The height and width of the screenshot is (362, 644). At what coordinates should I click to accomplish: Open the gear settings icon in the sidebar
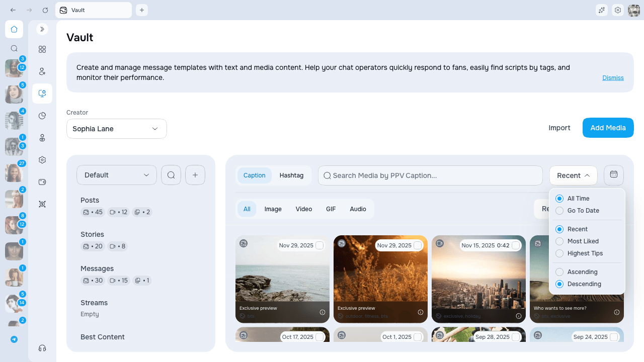tap(42, 160)
